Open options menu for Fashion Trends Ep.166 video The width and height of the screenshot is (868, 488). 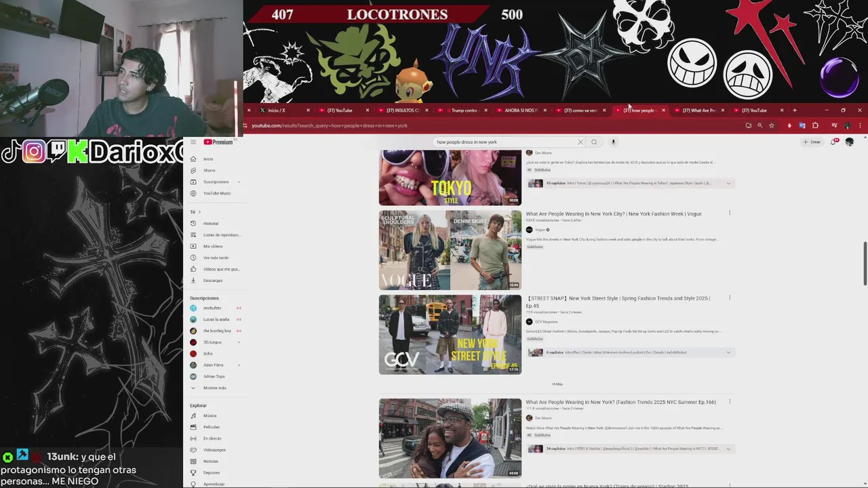(730, 402)
